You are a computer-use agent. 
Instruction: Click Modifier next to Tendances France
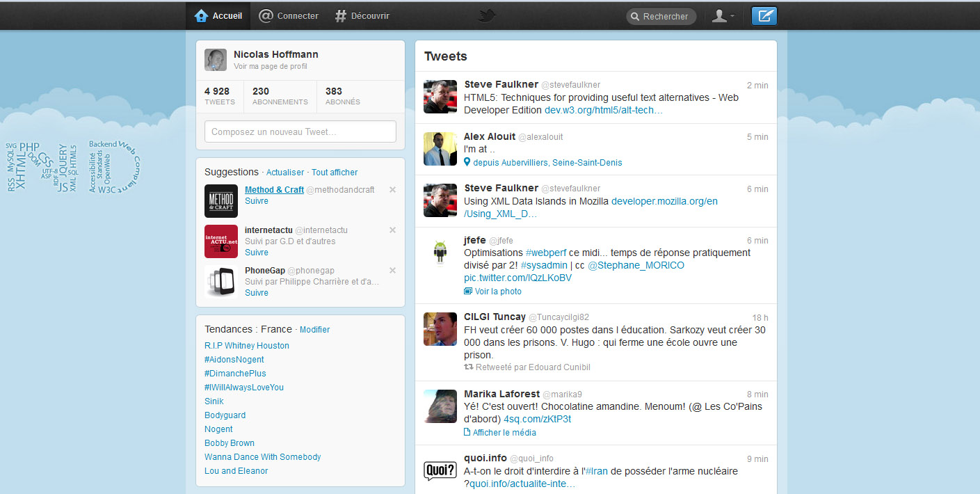314,330
